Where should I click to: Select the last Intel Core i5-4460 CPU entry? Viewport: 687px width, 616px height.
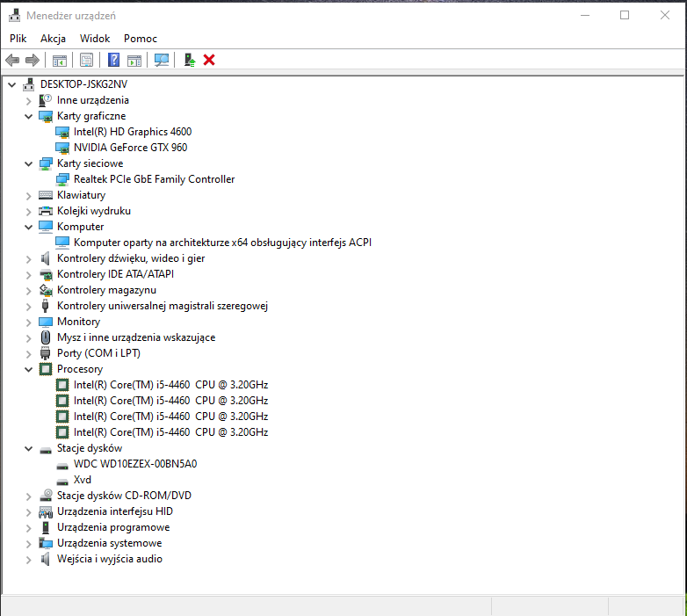tap(170, 432)
